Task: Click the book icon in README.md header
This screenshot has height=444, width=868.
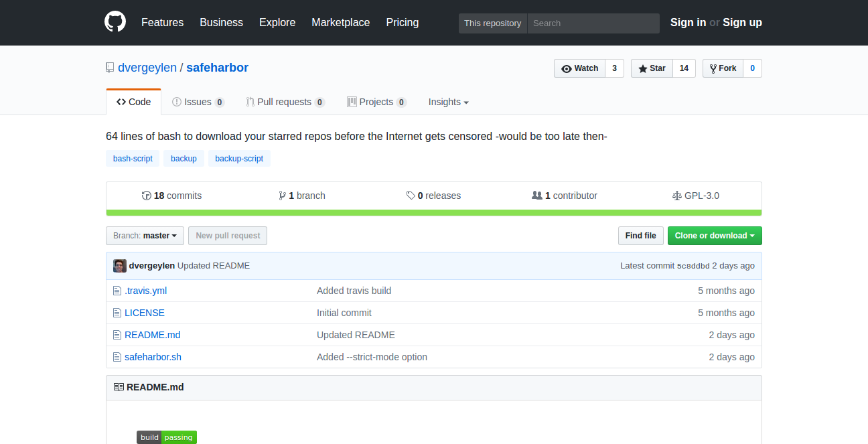Action: pos(119,387)
